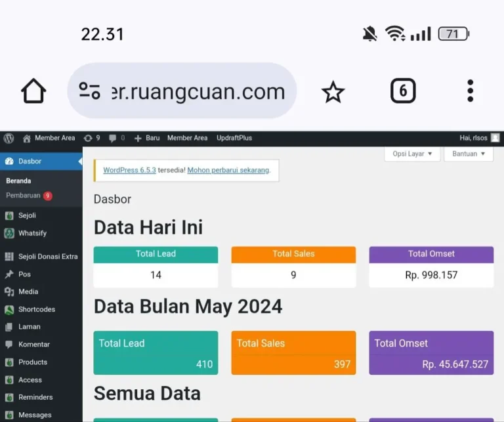This screenshot has height=422, width=504.
Task: Click Mohon perbarui sekarang link
Action: coord(228,170)
